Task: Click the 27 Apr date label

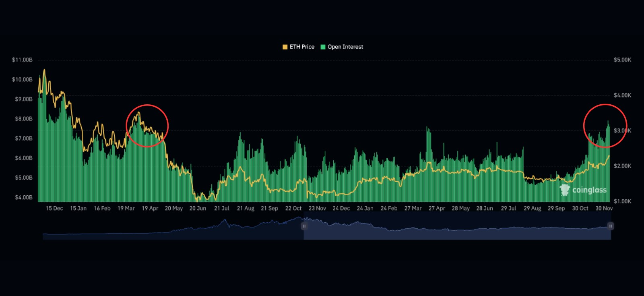Action: click(437, 209)
